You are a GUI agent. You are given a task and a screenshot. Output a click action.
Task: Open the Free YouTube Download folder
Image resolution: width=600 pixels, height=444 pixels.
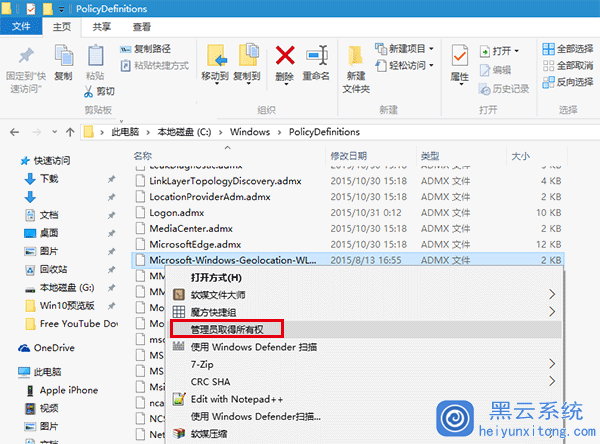tap(72, 324)
